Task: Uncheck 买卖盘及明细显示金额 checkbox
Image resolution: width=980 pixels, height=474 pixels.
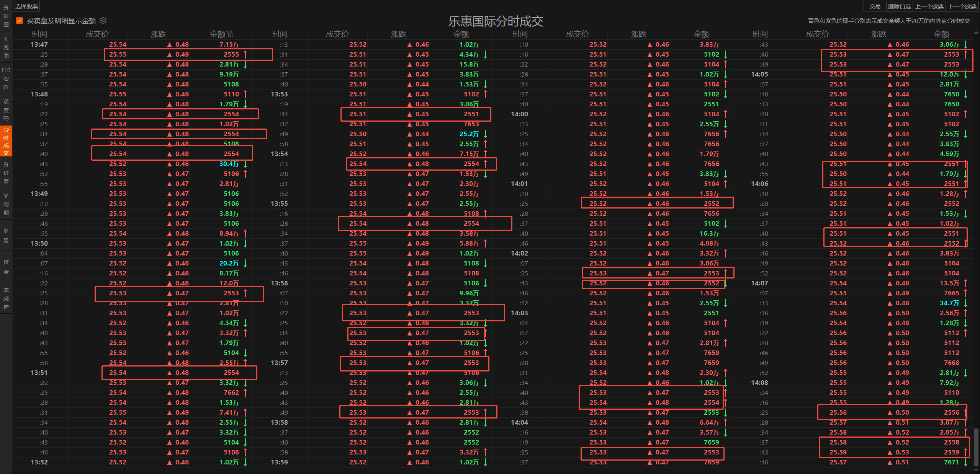Action: point(20,21)
